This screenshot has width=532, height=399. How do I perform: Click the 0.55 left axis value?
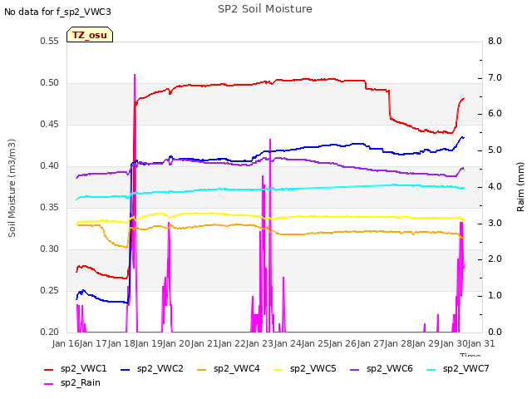(50, 42)
